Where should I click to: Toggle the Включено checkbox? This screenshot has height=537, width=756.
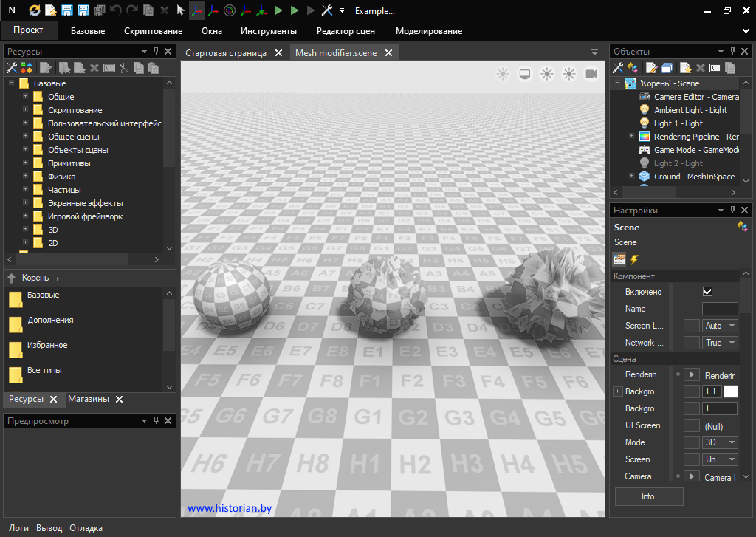pos(708,292)
